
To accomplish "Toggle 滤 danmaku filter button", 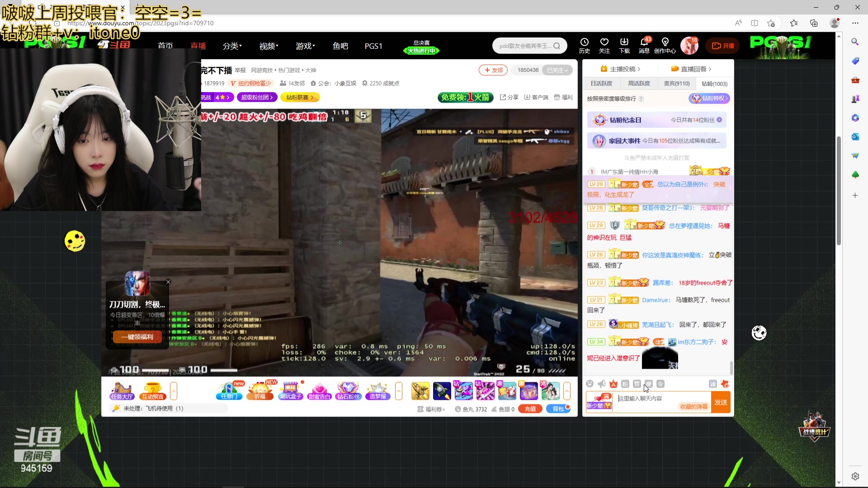I will pyautogui.click(x=712, y=384).
